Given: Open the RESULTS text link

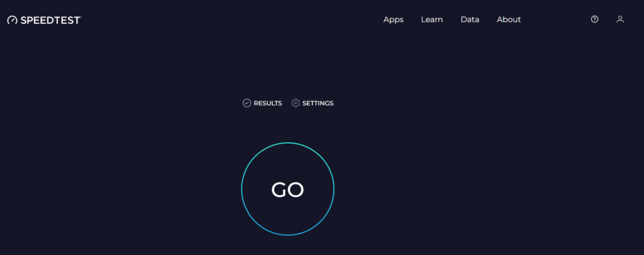Looking at the screenshot, I should (268, 103).
